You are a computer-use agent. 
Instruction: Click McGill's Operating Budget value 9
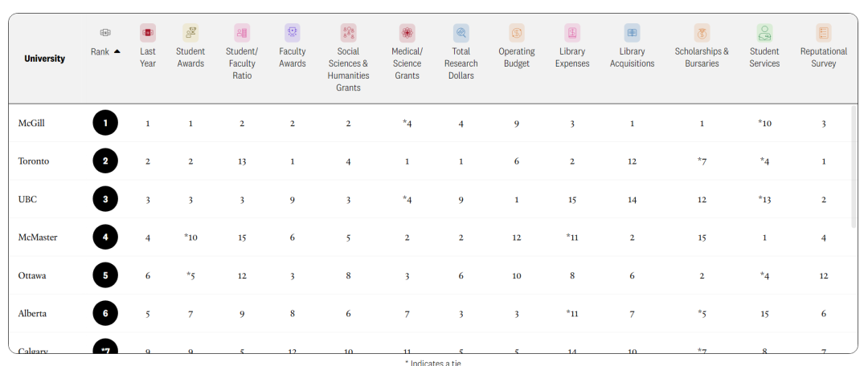pyautogui.click(x=517, y=124)
